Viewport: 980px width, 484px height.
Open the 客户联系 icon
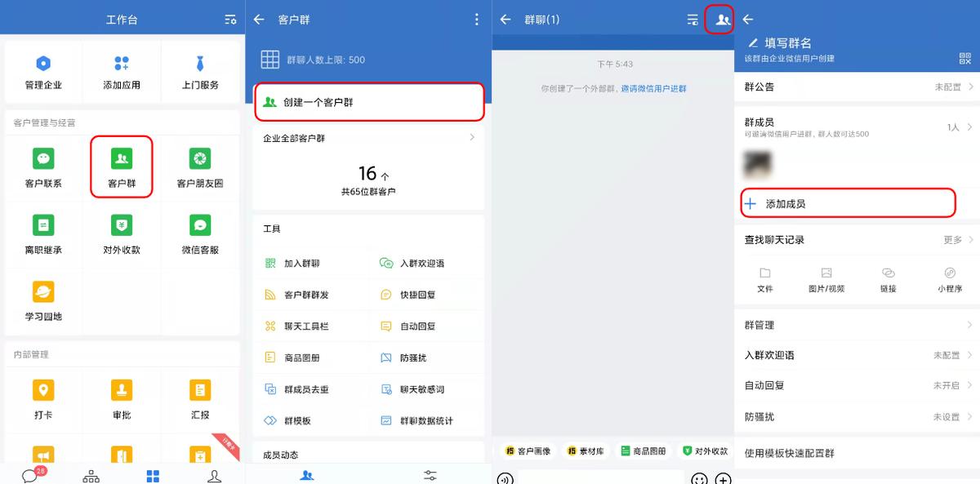42,167
